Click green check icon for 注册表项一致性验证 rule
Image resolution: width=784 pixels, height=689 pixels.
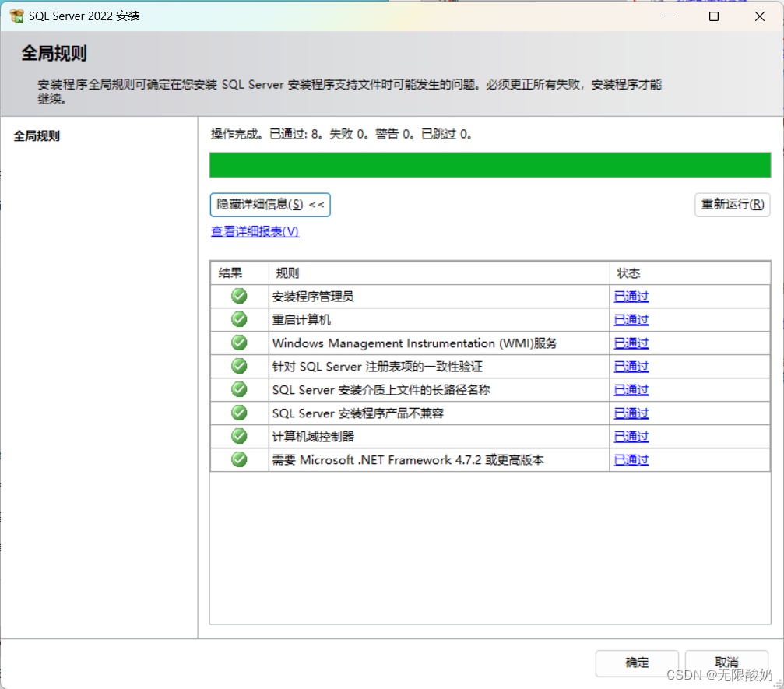coord(239,366)
